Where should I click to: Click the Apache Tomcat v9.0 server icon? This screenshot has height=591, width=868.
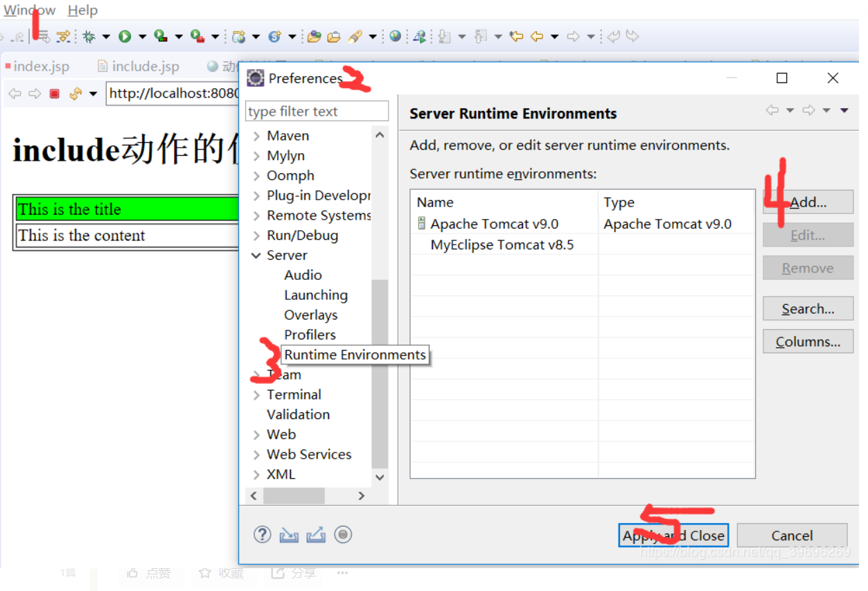point(421,224)
